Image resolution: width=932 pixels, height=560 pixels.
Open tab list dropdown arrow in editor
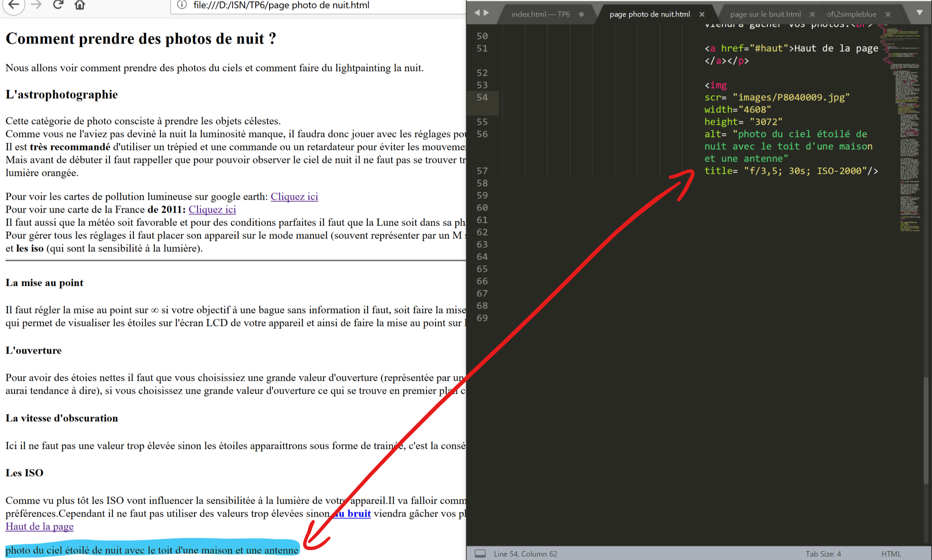pos(919,13)
